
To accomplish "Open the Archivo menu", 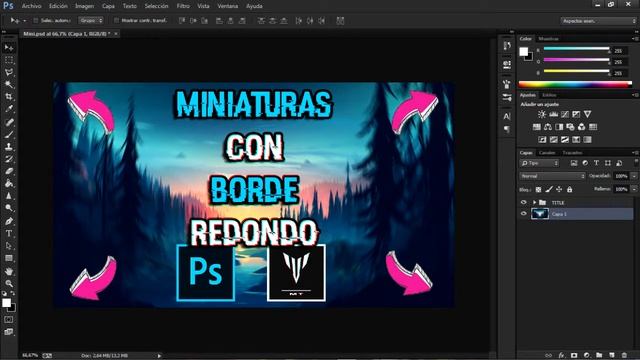I will pyautogui.click(x=31, y=6).
